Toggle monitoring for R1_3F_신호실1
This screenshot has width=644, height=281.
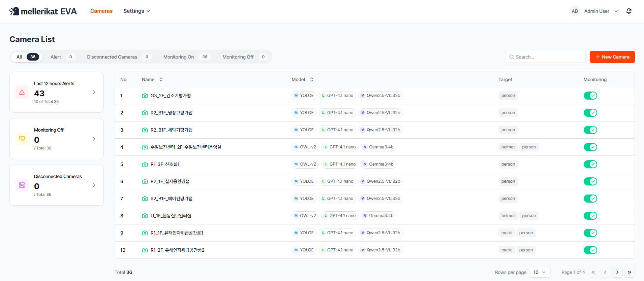click(590, 164)
